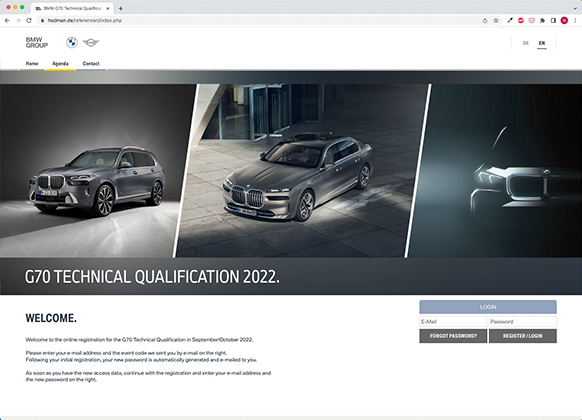Click the MINI wings logo

coord(91,43)
